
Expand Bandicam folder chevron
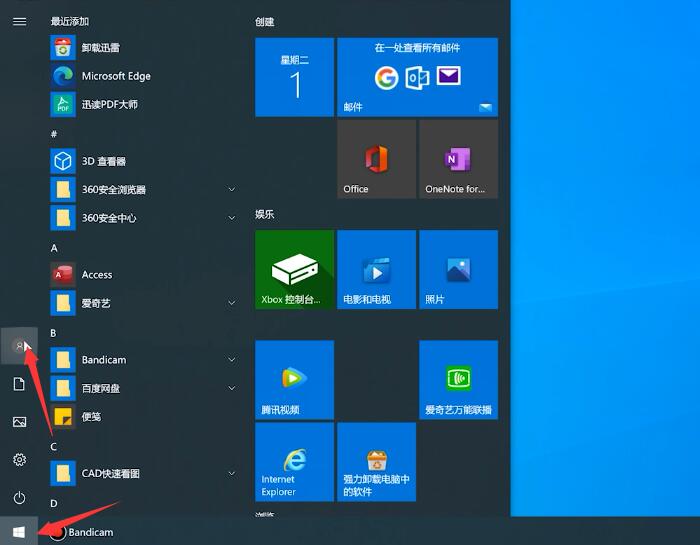(232, 359)
